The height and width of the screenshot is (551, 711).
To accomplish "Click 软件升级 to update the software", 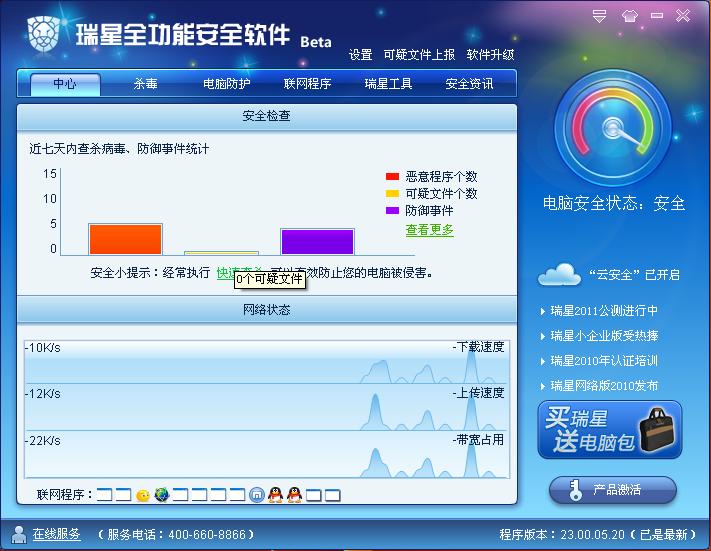I will pyautogui.click(x=490, y=55).
